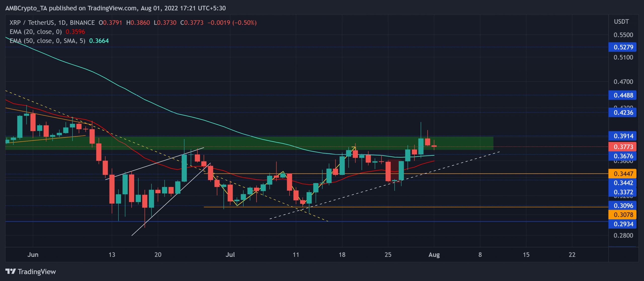Click the 18 date label
This screenshot has height=281, width=644.
pyautogui.click(x=342, y=255)
